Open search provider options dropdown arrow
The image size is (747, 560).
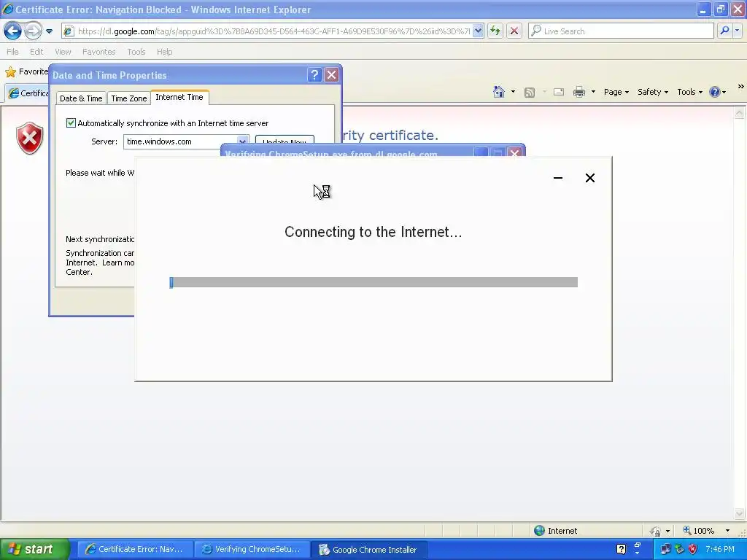(737, 31)
